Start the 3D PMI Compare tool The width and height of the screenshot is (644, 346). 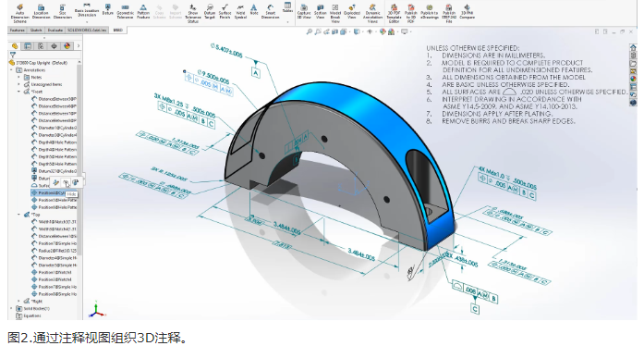click(467, 12)
